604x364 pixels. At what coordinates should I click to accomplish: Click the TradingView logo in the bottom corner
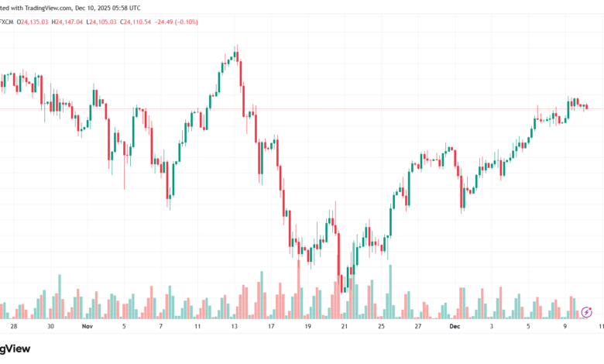pyautogui.click(x=15, y=349)
